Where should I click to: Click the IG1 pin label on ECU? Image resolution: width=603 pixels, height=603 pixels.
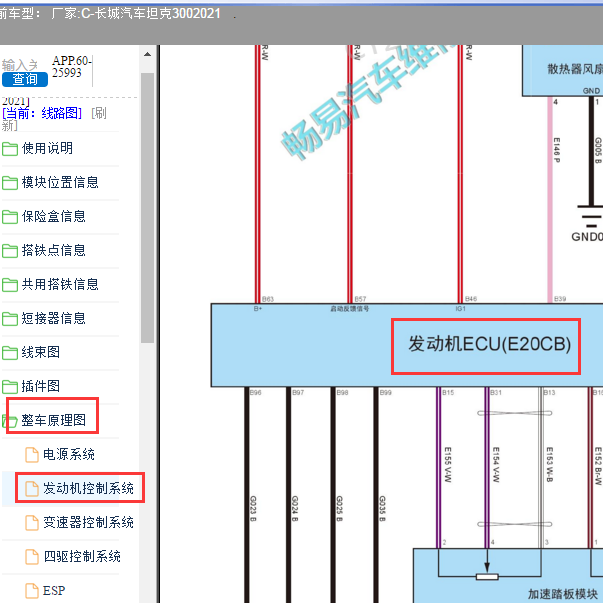[460, 308]
